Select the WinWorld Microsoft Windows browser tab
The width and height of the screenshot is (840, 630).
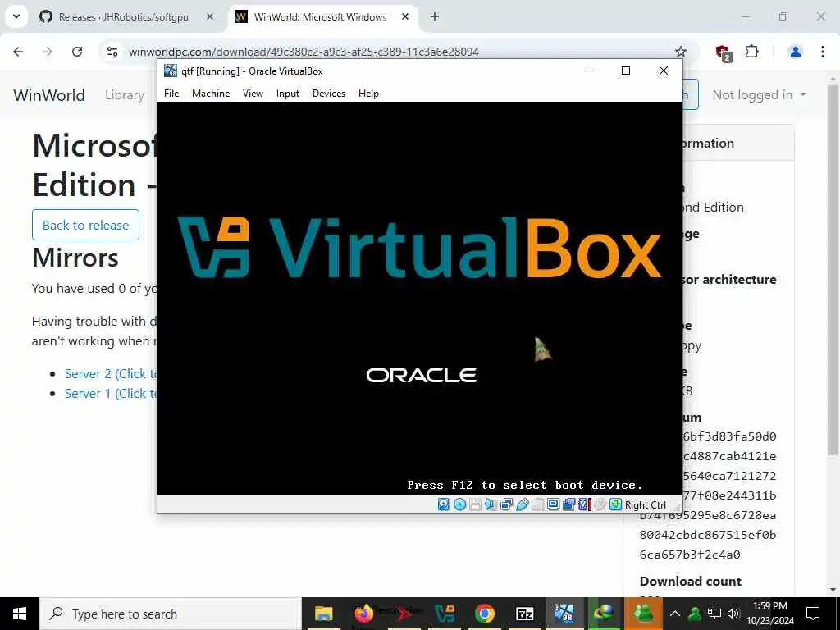coord(321,17)
